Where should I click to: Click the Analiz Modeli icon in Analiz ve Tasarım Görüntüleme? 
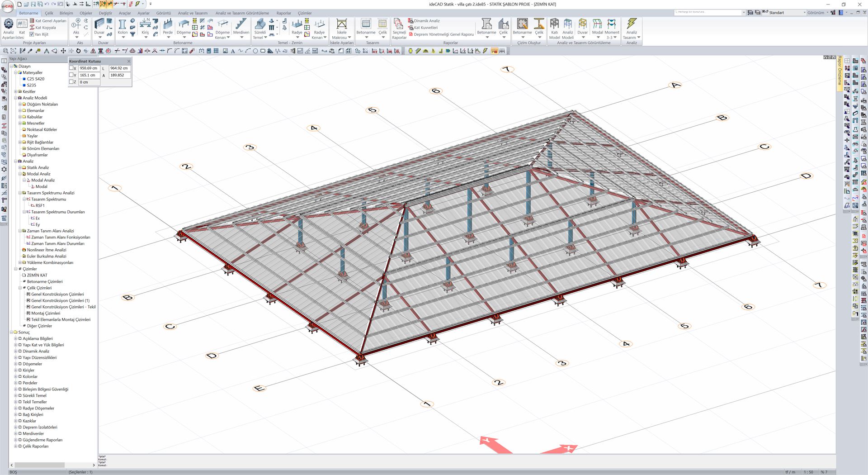click(567, 25)
